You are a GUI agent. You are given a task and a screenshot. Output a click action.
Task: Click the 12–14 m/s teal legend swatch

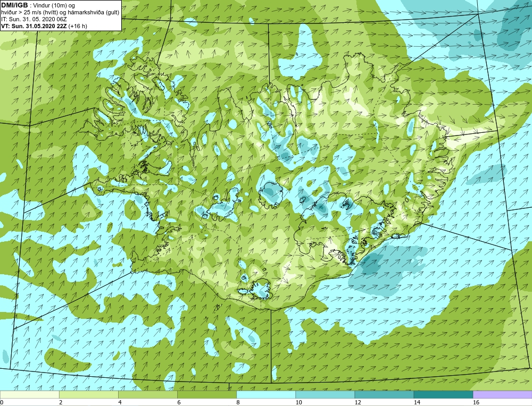[x=384, y=394]
